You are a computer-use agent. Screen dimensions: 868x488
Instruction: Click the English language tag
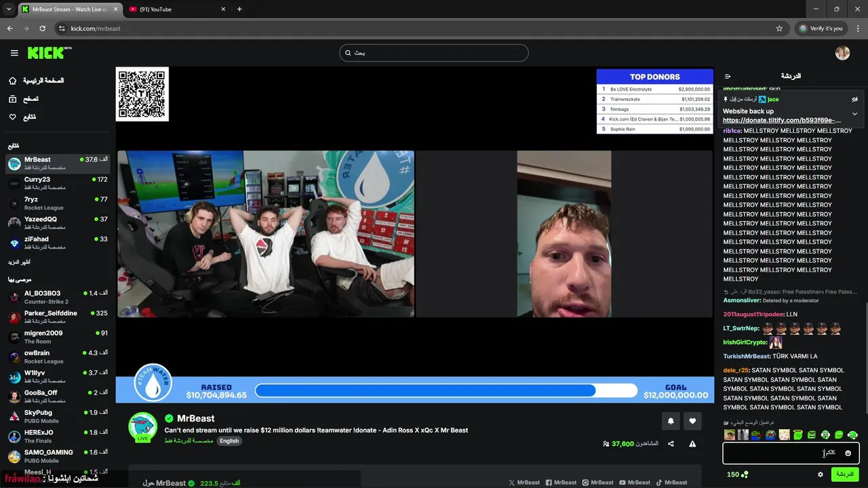229,441
